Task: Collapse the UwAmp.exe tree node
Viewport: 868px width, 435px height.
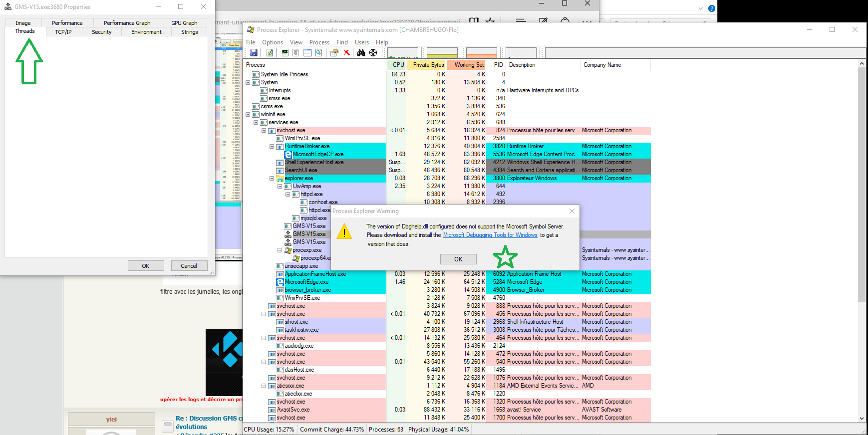Action: pyautogui.click(x=280, y=186)
